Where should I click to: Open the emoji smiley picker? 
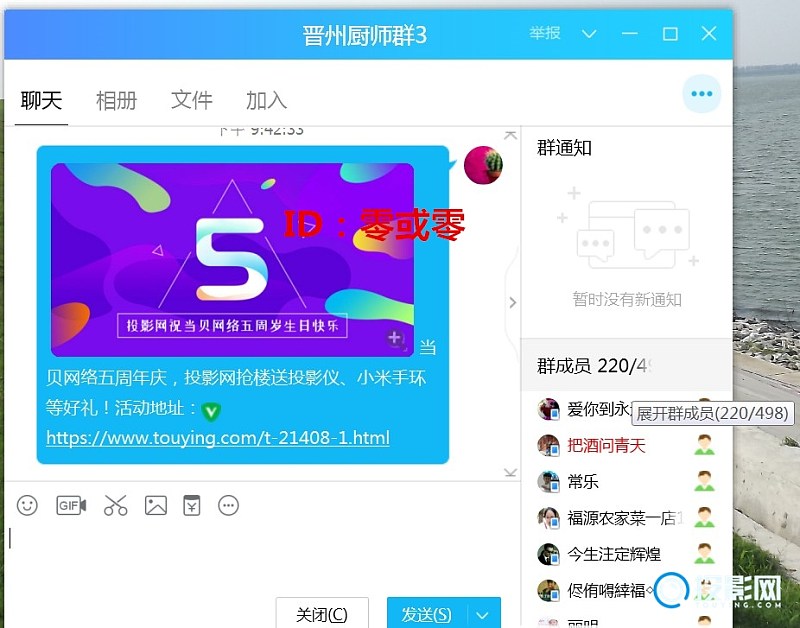point(27,506)
